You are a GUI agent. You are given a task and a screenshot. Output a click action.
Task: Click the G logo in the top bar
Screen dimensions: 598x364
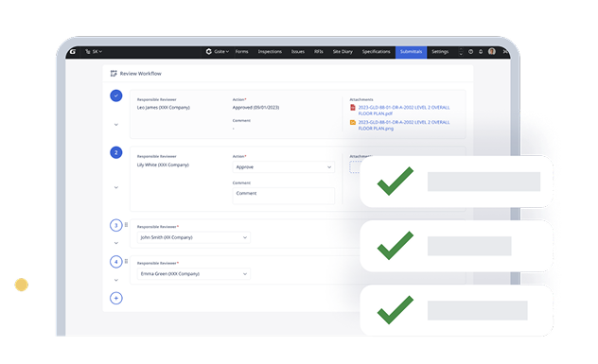[73, 51]
